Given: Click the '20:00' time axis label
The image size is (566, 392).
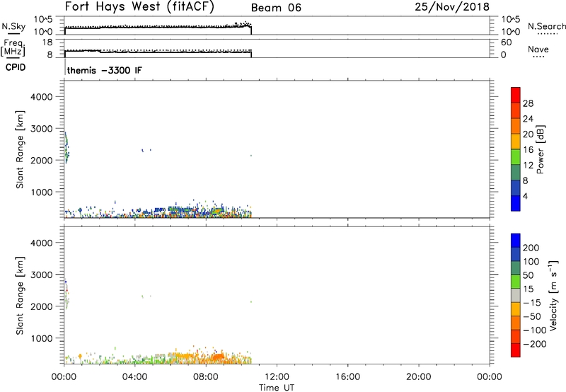Looking at the screenshot, I should click(x=419, y=377).
